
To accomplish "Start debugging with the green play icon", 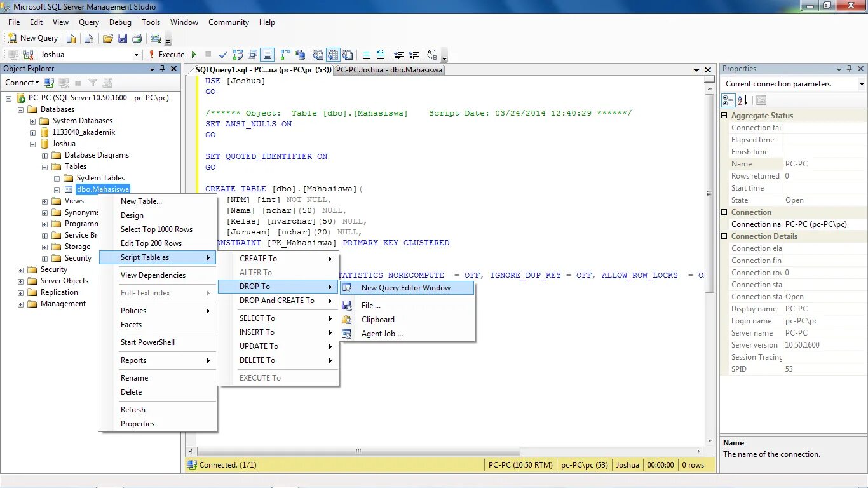I will [x=194, y=55].
